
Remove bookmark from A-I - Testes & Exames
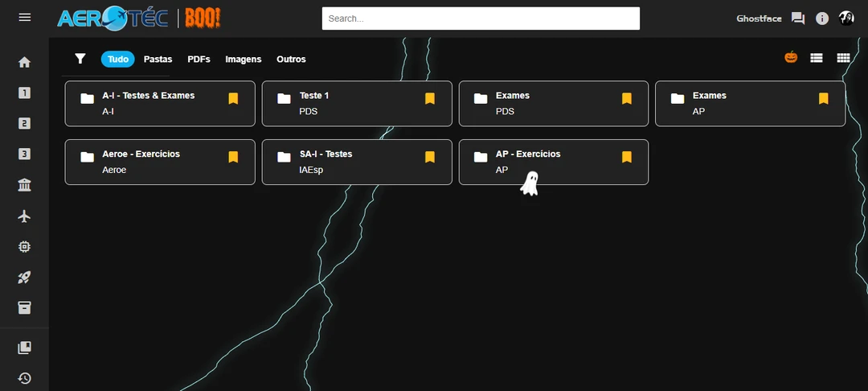coord(233,99)
